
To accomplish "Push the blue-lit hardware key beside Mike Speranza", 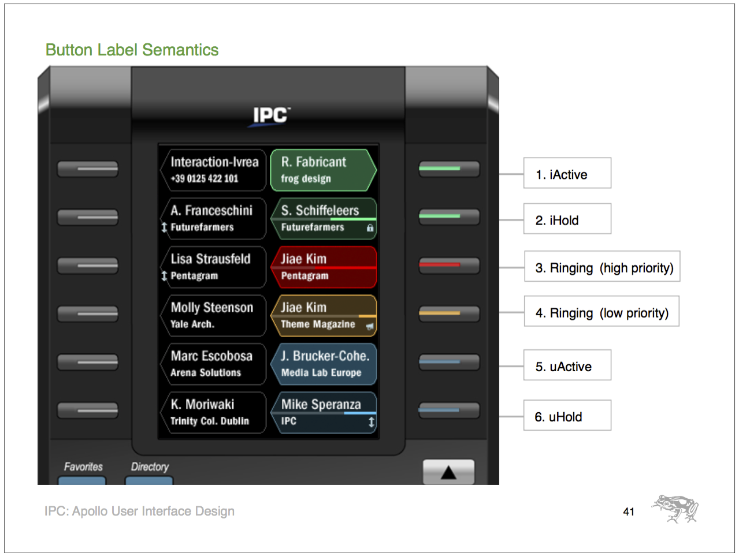I will point(449,410).
